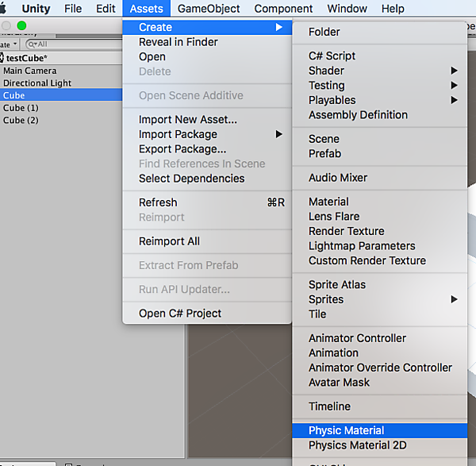This screenshot has width=476, height=466.
Task: Open the Component menu
Action: (x=283, y=9)
